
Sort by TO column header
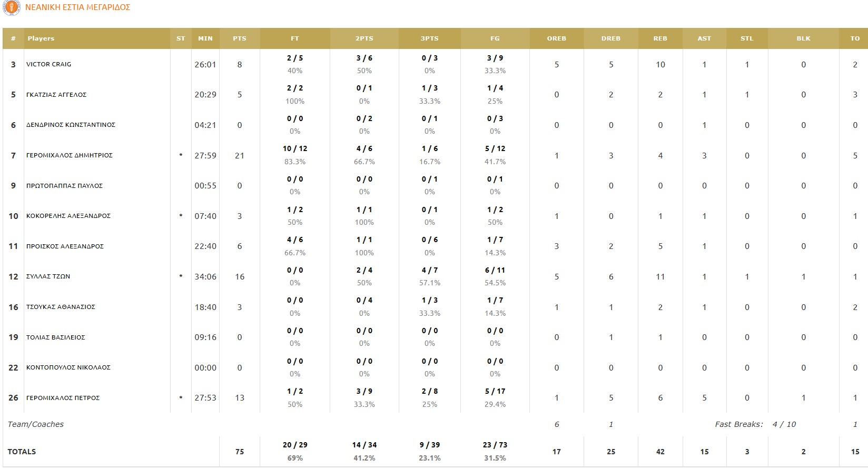tap(855, 38)
